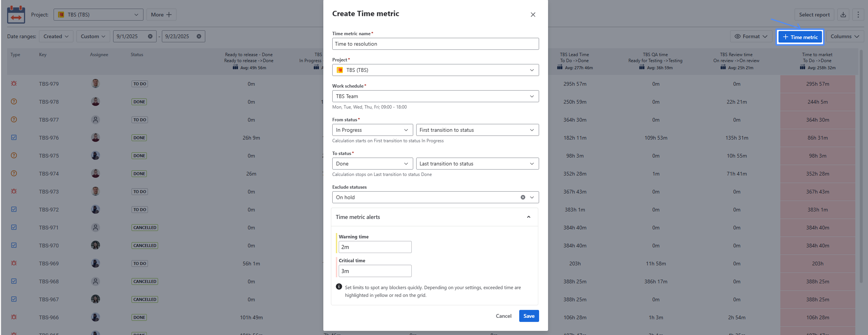Cancel the time metric creation
868x335 pixels.
pos(503,316)
